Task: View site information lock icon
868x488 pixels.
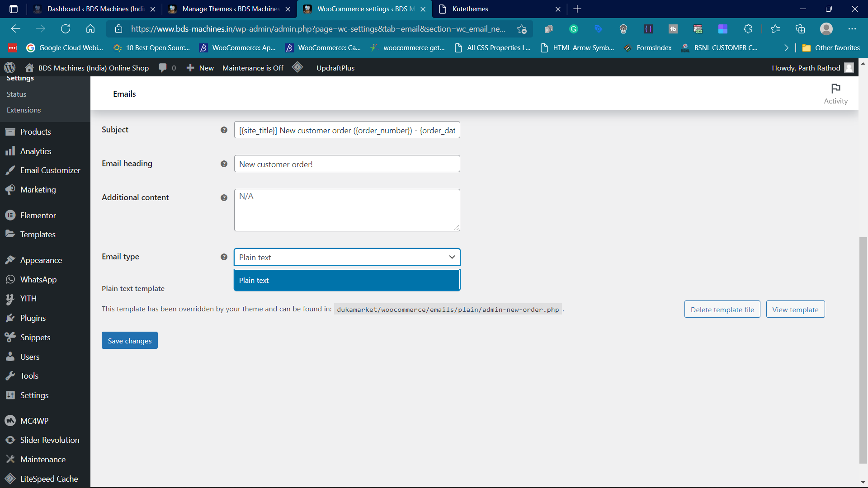Action: tap(119, 29)
